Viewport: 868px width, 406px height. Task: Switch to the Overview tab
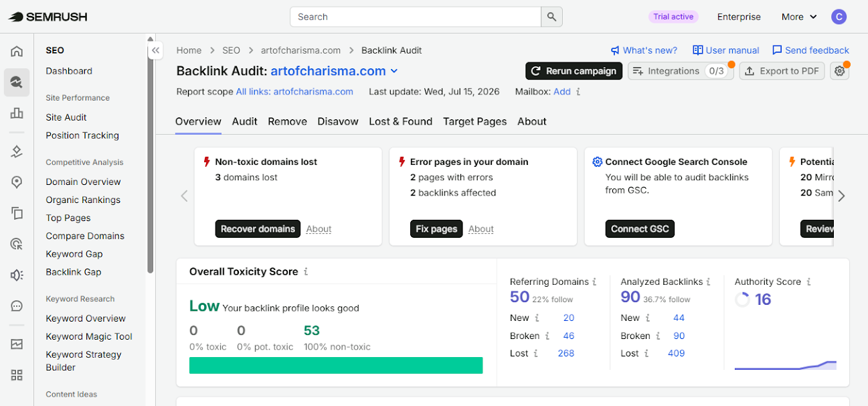[198, 121]
